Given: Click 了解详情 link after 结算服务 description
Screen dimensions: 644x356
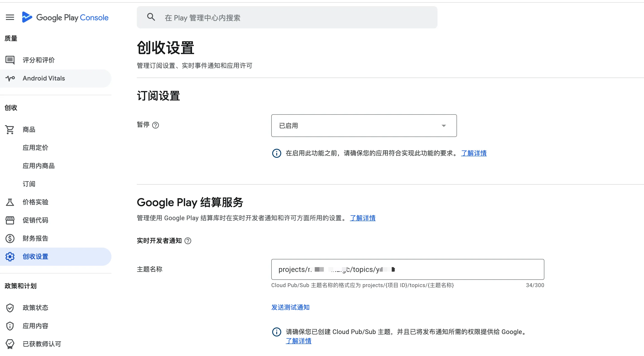Looking at the screenshot, I should [363, 218].
